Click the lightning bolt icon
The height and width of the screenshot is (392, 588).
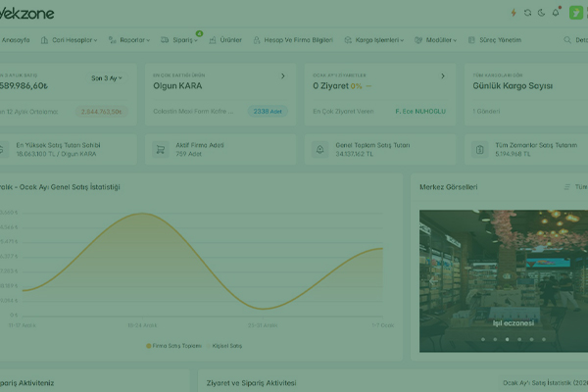point(514,13)
